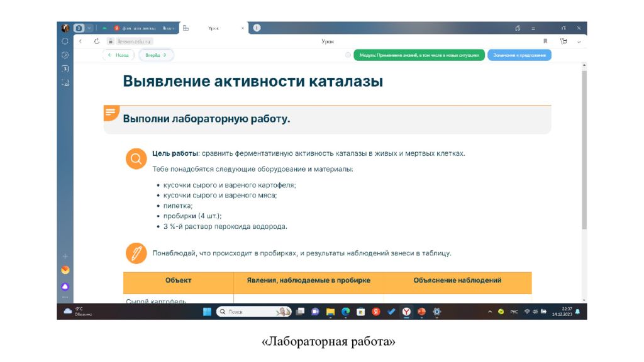The width and height of the screenshot is (644, 362).
Task: Switch input language РУС indicator
Action: point(514,312)
